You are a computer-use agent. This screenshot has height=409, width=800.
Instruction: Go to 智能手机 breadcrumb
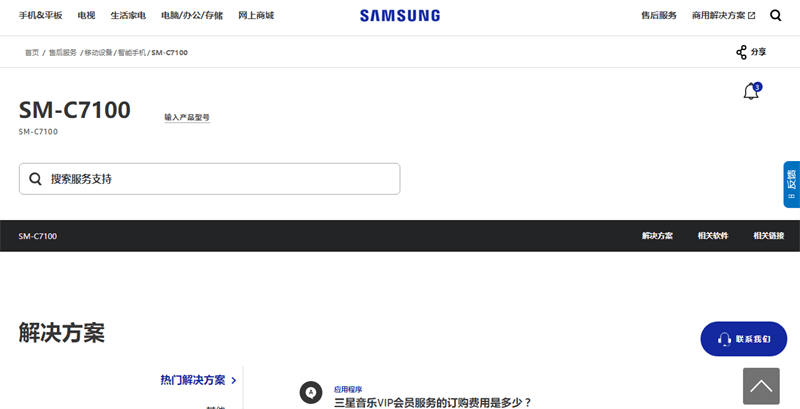point(132,53)
